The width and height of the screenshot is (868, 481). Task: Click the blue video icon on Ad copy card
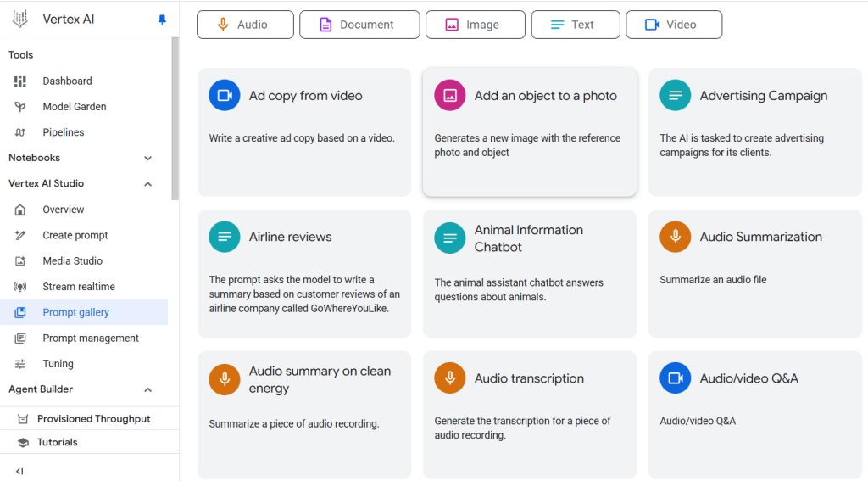pyautogui.click(x=225, y=96)
